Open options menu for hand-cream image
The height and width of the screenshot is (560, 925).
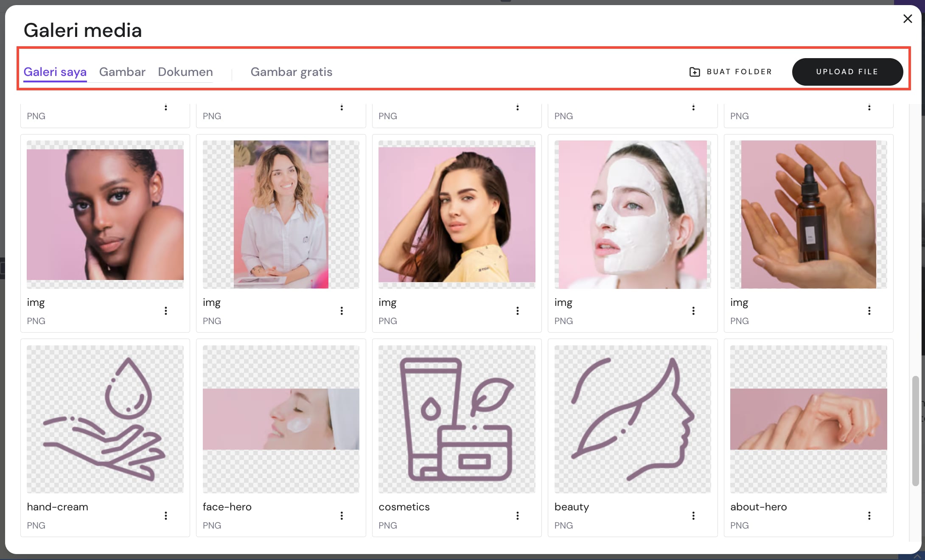pyautogui.click(x=166, y=515)
